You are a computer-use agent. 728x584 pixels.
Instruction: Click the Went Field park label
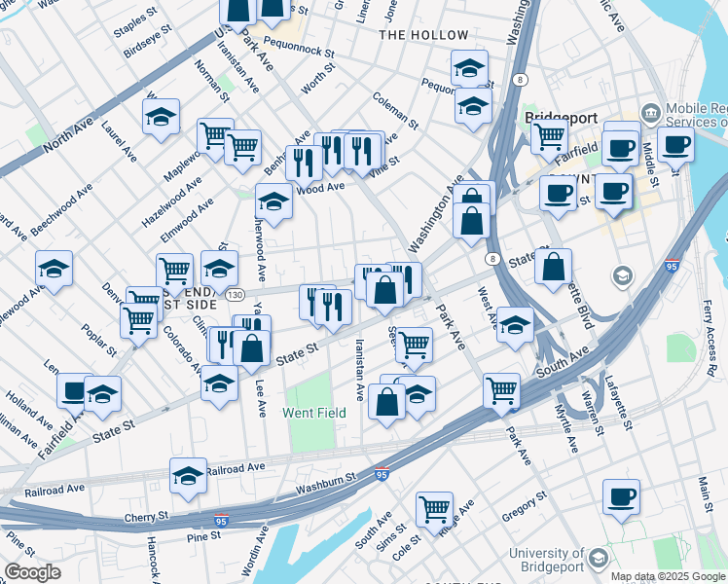(314, 413)
